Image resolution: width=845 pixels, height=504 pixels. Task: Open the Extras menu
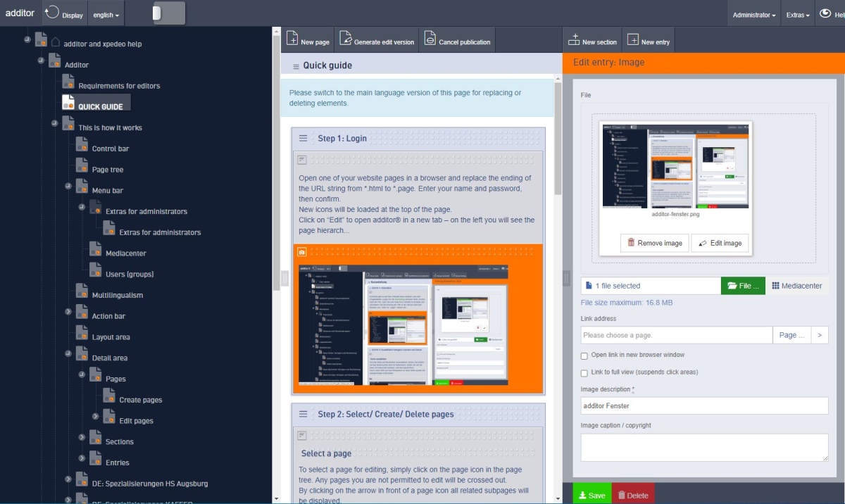(x=799, y=13)
